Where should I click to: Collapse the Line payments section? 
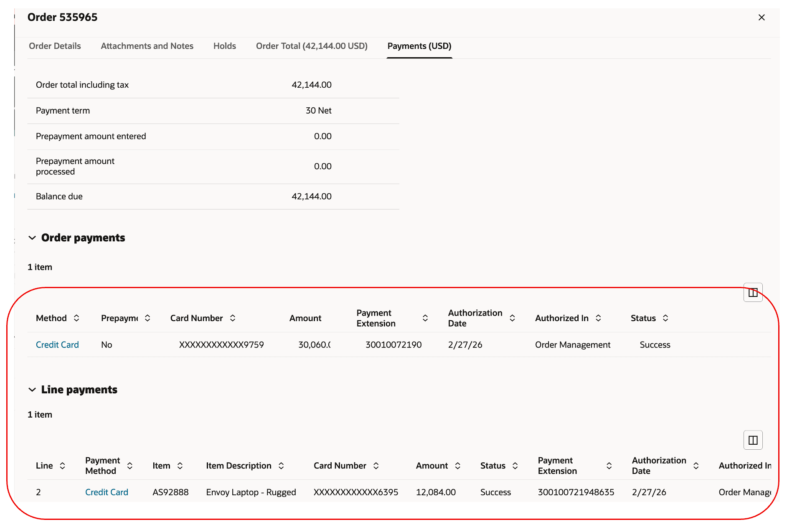point(33,390)
